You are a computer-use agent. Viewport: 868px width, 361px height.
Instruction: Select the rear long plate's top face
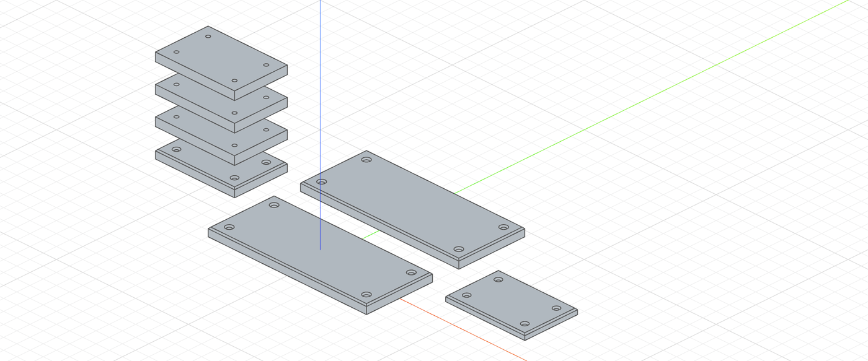click(412, 204)
